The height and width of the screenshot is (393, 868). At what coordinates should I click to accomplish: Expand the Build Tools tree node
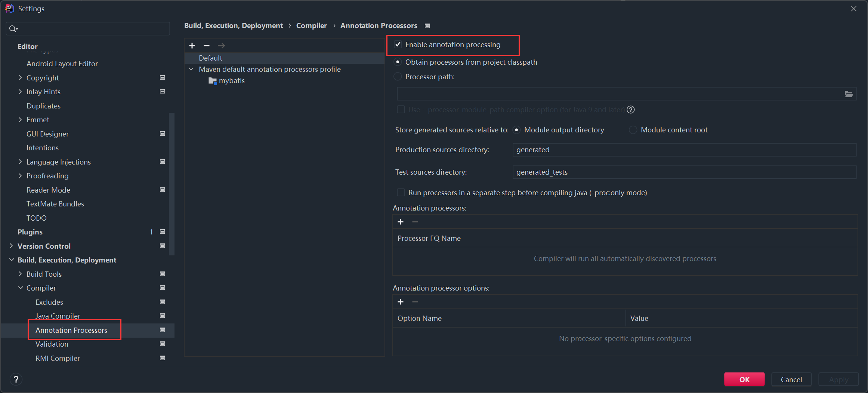pyautogui.click(x=20, y=274)
